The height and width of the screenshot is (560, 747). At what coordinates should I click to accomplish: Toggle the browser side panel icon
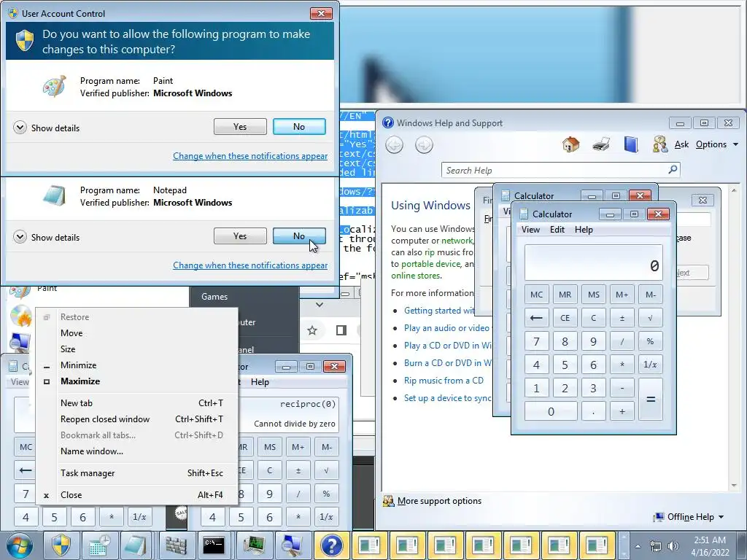coord(341,330)
